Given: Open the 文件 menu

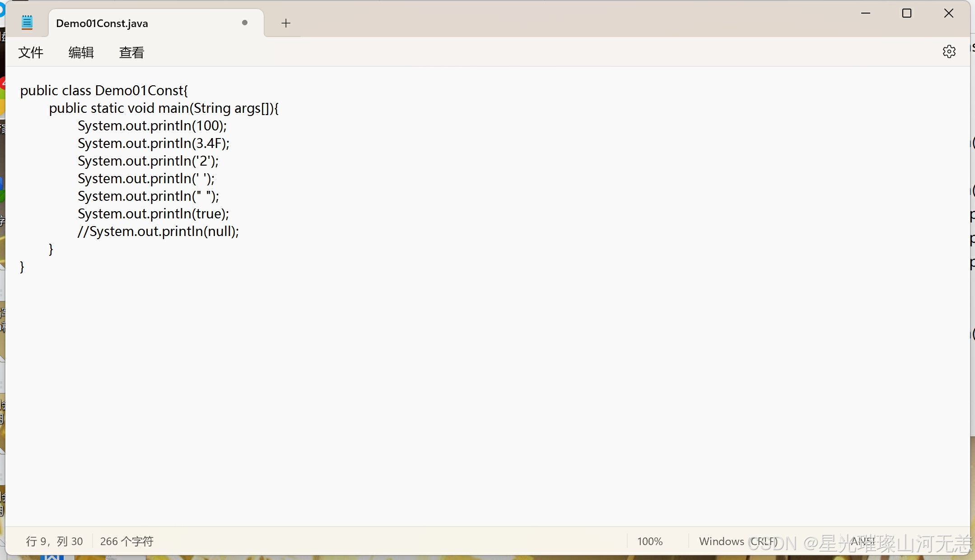Looking at the screenshot, I should tap(31, 53).
